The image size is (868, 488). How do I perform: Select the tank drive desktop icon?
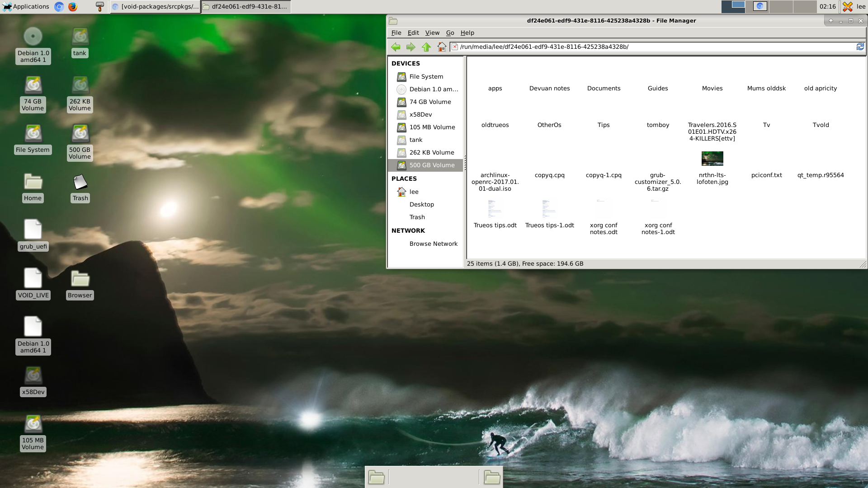click(x=80, y=42)
